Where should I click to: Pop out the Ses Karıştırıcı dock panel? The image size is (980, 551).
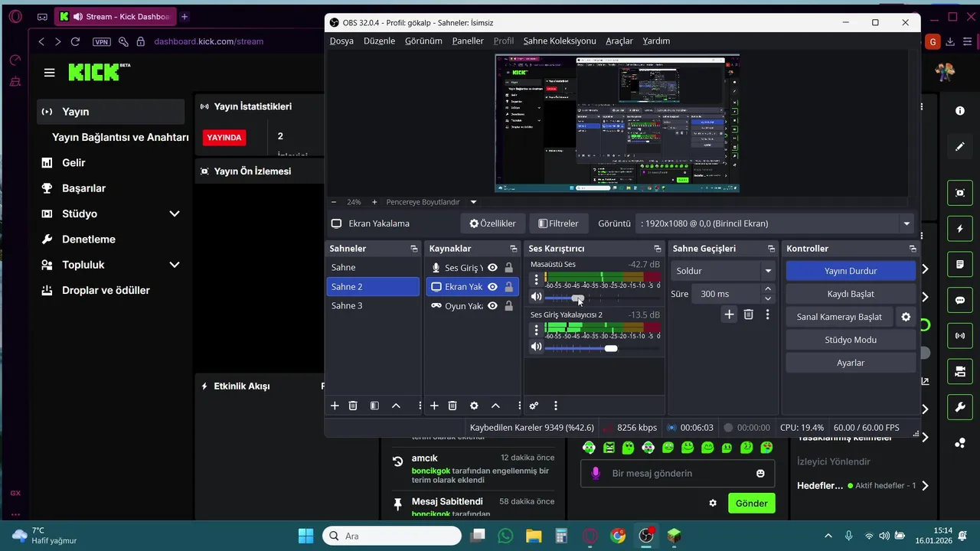pyautogui.click(x=657, y=249)
